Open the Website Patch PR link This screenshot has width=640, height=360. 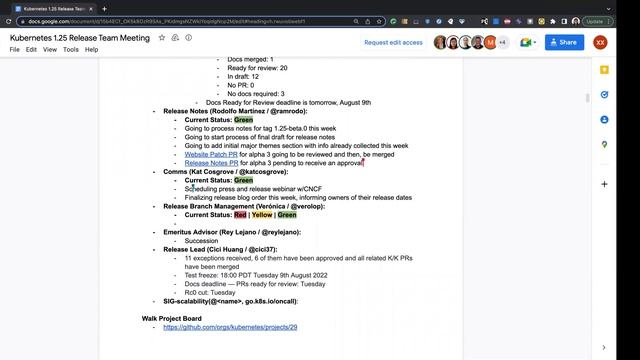211,154
